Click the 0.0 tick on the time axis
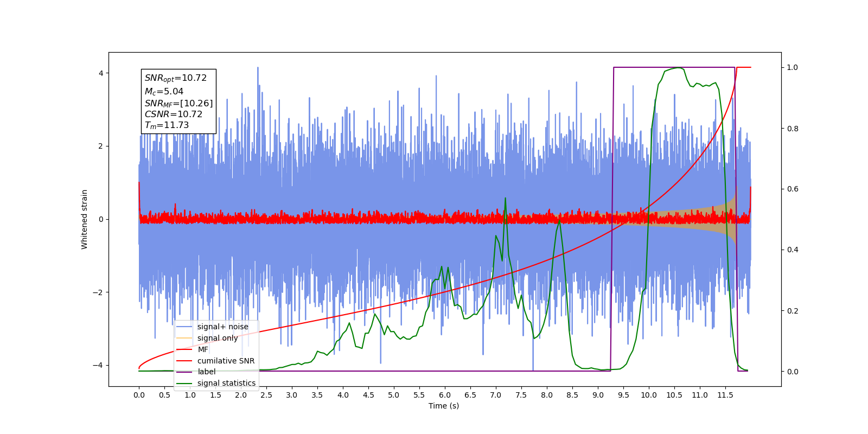Screen dimensions: 868x434 pos(139,395)
